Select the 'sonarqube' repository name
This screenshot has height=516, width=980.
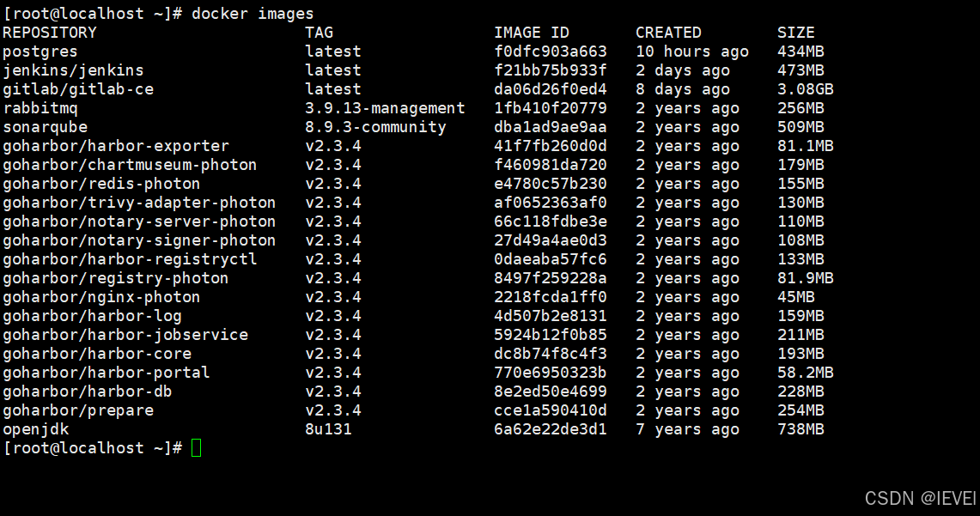pyautogui.click(x=46, y=127)
